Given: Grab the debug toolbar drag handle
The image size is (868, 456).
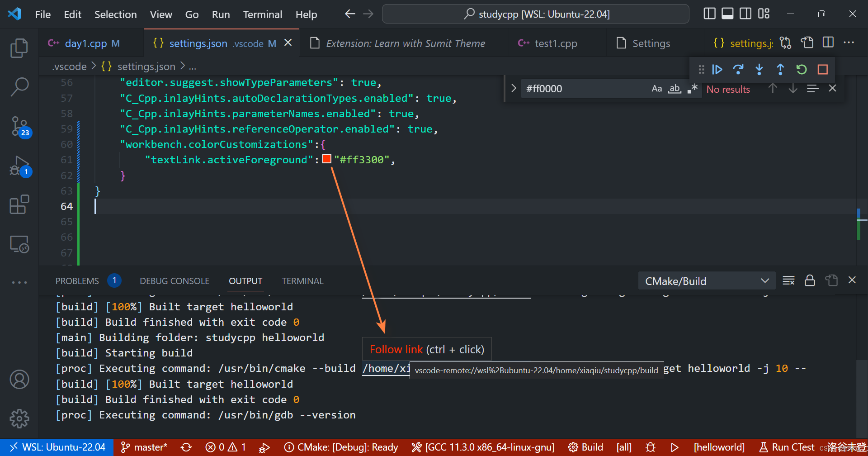Looking at the screenshot, I should pyautogui.click(x=701, y=69).
